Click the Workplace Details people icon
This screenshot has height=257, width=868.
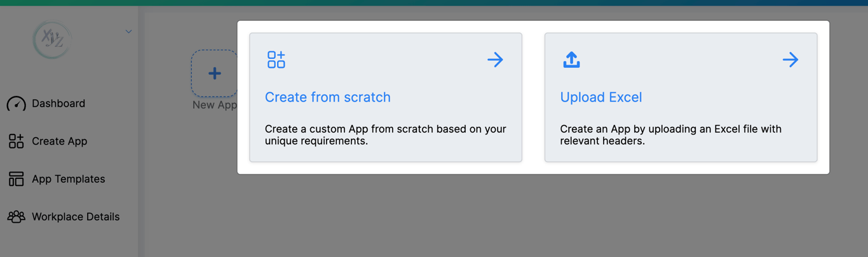click(16, 217)
